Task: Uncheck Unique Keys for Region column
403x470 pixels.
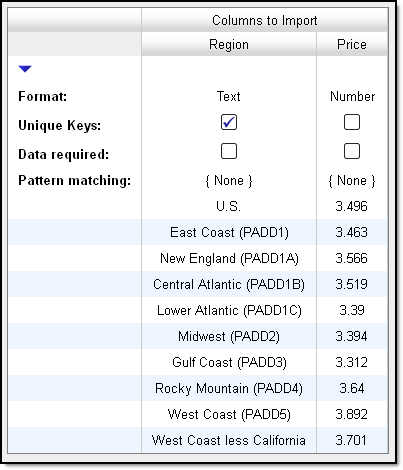Action: pyautogui.click(x=229, y=122)
